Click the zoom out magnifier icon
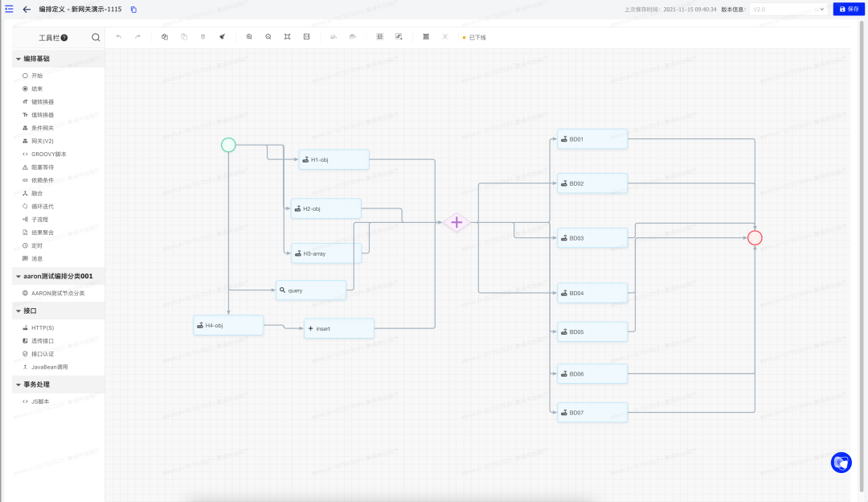The image size is (868, 502). tap(268, 37)
